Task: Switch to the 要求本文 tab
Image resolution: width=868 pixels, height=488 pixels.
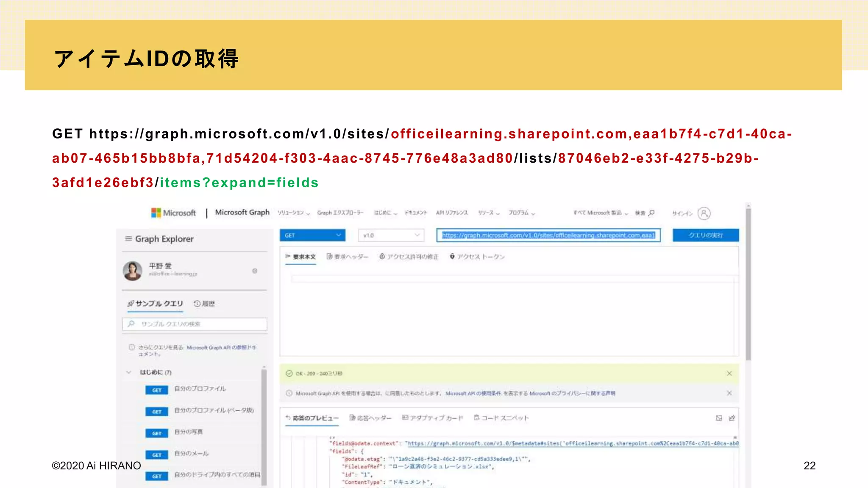Action: point(300,257)
